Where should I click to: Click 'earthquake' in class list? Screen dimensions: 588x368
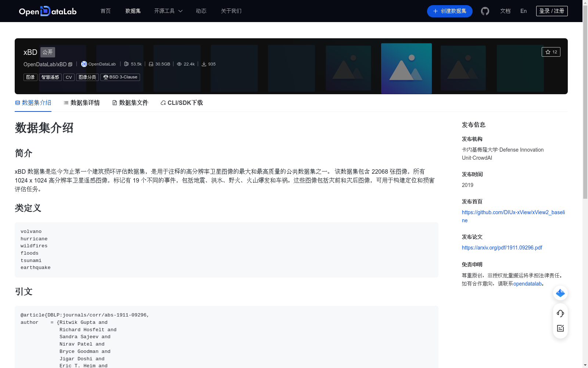(x=36, y=268)
